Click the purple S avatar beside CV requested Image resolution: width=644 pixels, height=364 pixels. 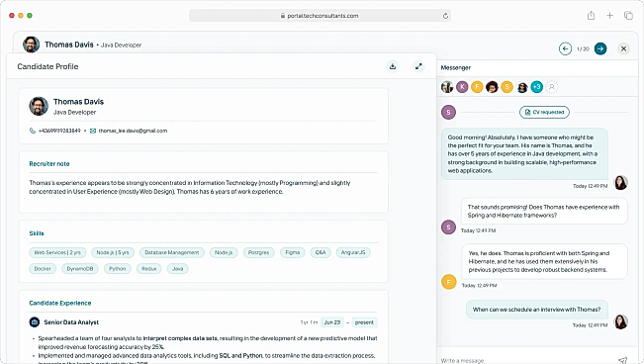[x=448, y=112]
